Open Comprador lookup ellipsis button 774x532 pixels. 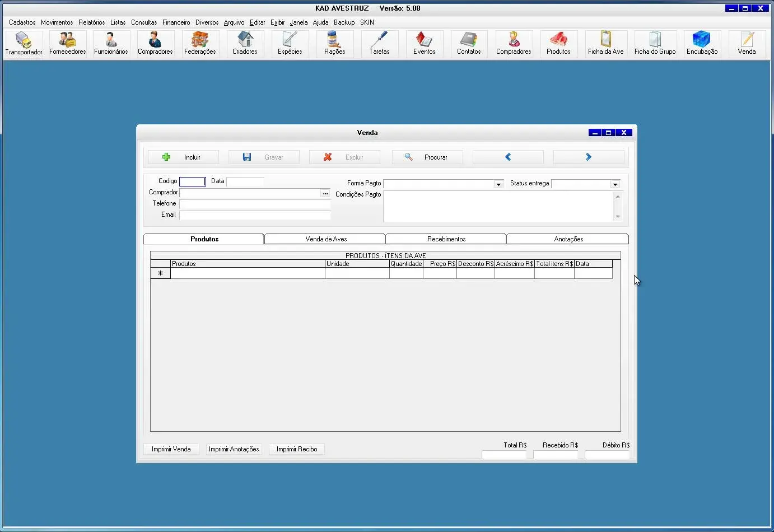(x=325, y=193)
